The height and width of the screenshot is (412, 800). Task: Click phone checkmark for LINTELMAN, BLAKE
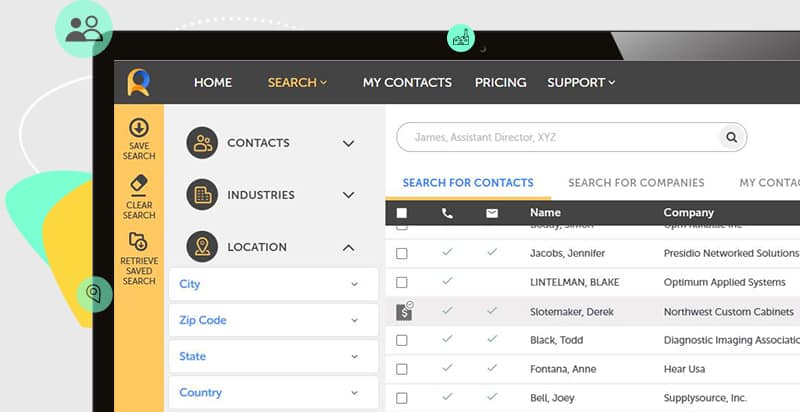tap(447, 281)
